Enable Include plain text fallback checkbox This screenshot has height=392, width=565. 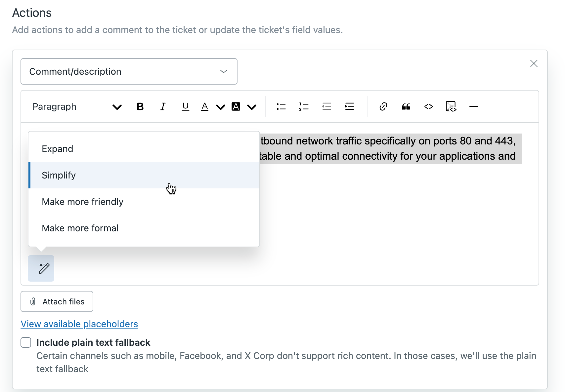point(26,342)
